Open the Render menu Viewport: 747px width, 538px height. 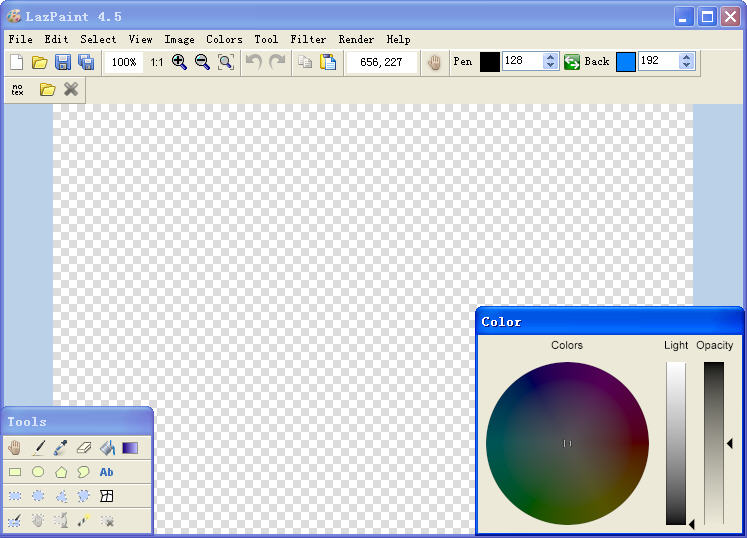[356, 39]
